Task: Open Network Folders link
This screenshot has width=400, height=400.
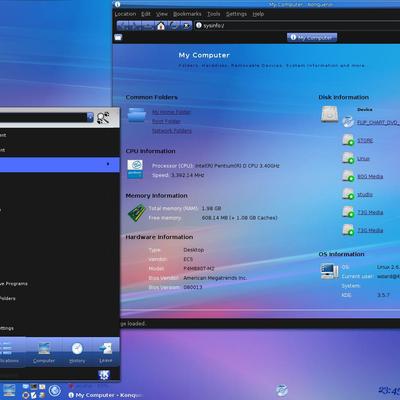Action: (172, 131)
